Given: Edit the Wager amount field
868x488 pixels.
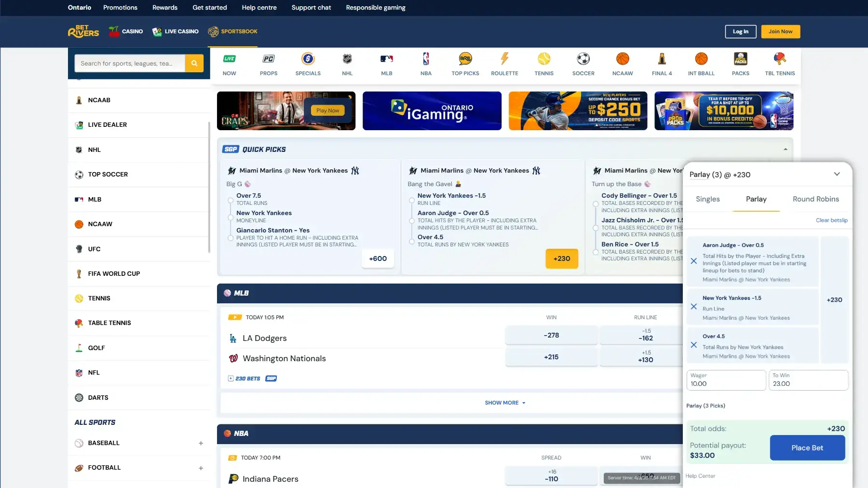Looking at the screenshot, I should 726,380.
